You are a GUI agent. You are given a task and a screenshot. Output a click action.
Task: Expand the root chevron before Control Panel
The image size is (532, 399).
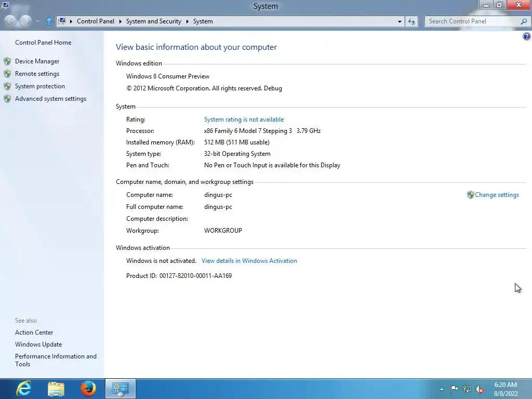tap(71, 21)
